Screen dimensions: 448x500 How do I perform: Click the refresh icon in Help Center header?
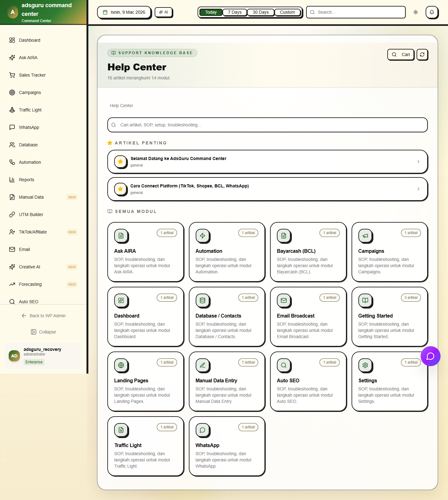422,54
